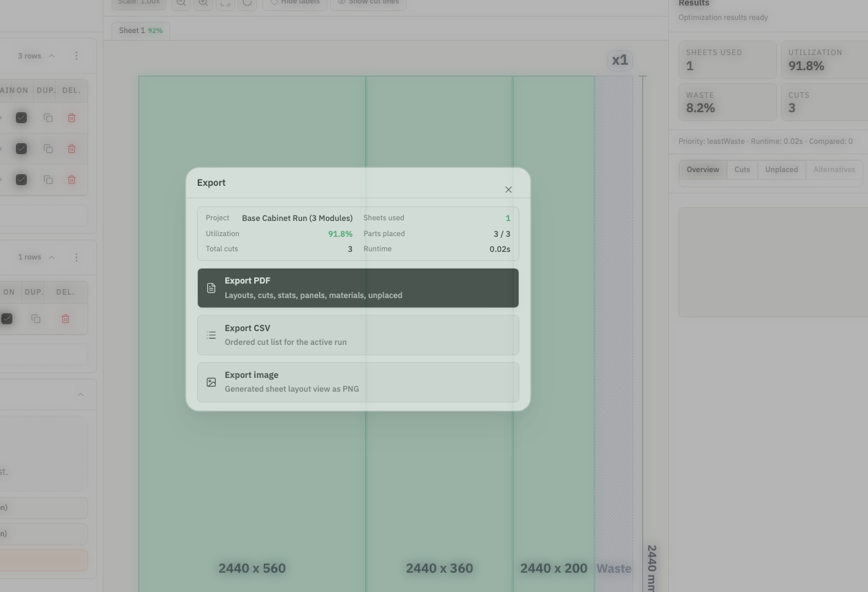The image size is (868, 592).
Task: Collapse the 1 rows section chevron
Action: pos(51,257)
